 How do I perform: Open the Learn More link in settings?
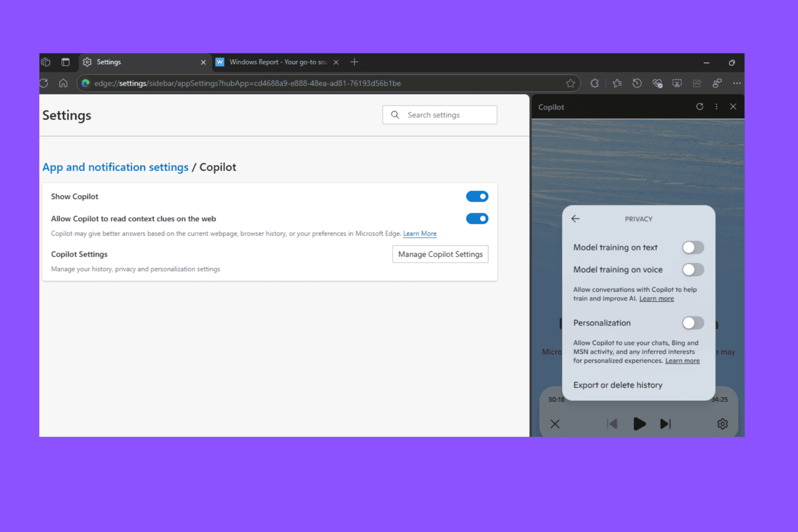[x=420, y=234]
